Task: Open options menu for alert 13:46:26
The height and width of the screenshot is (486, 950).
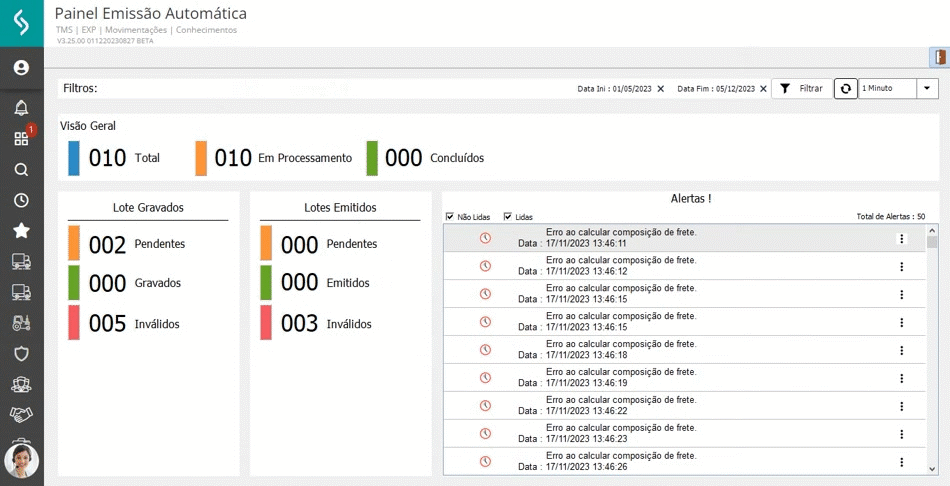Action: [902, 462]
